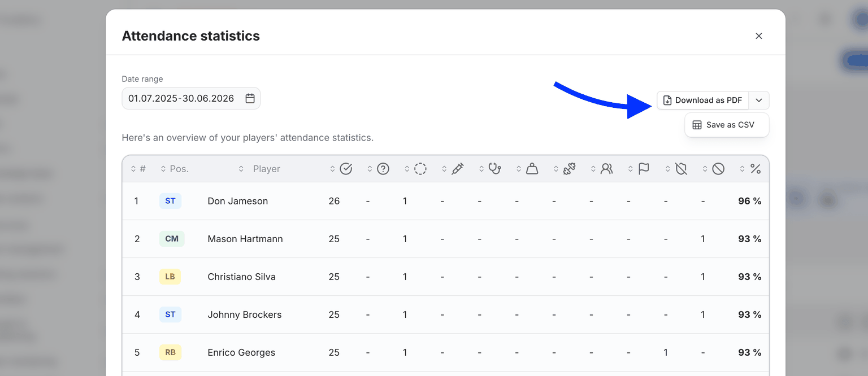Image resolution: width=868 pixels, height=376 pixels.
Task: Click the 93 % value for Enrico Georges
Action: (x=750, y=352)
